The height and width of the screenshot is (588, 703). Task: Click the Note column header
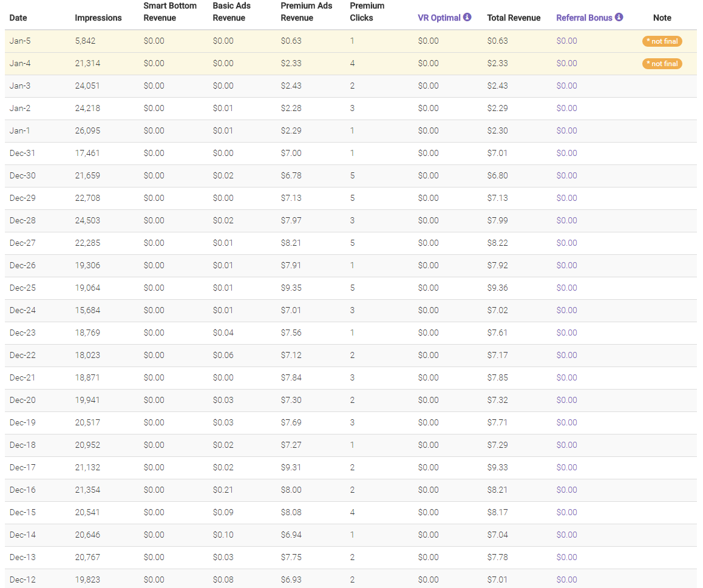(x=662, y=18)
